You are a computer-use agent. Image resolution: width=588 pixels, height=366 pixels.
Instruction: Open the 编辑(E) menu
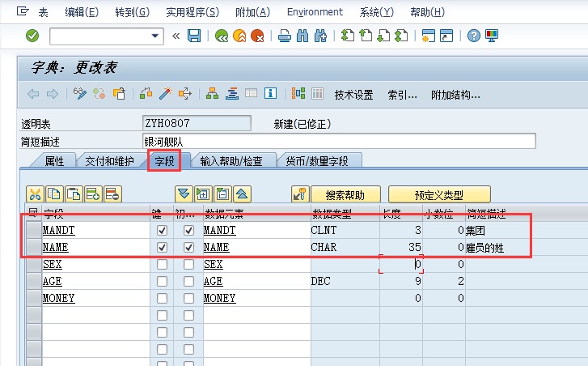(82, 12)
